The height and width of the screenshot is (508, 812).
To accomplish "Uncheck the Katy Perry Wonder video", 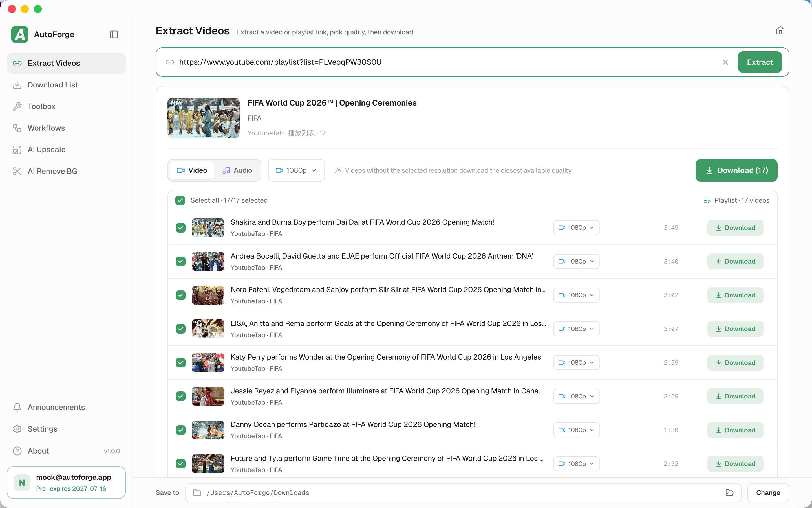I will coord(181,363).
